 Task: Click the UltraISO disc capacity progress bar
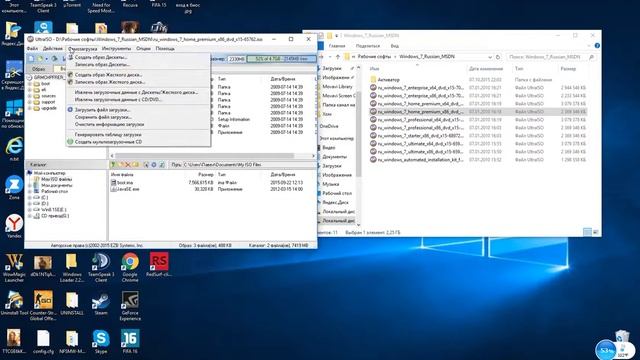[281, 59]
